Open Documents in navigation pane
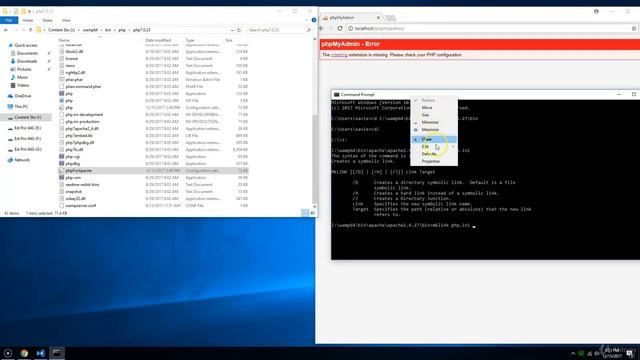640x360 pixels. coord(27,53)
